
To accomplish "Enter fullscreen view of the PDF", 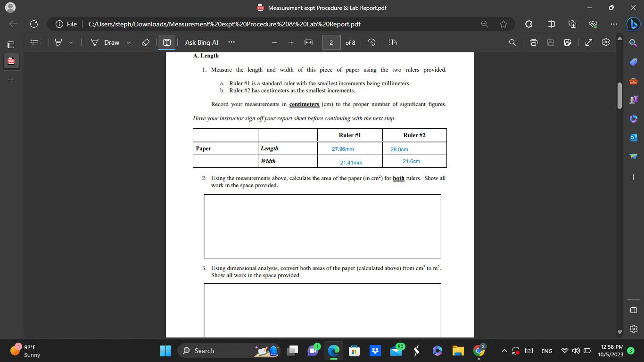I will pyautogui.click(x=588, y=42).
